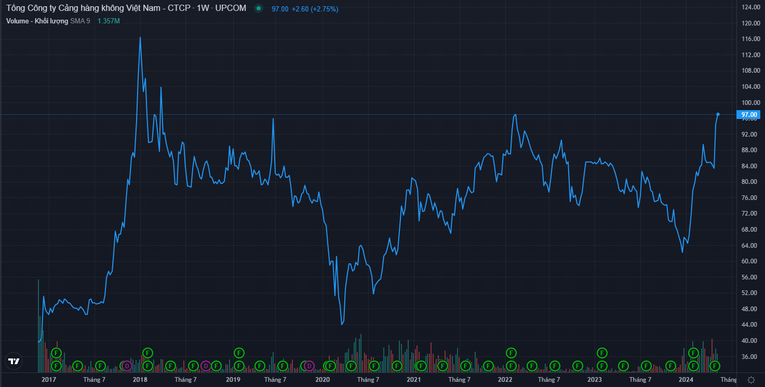Open the upper earnings marker in early 2022

coord(511,352)
